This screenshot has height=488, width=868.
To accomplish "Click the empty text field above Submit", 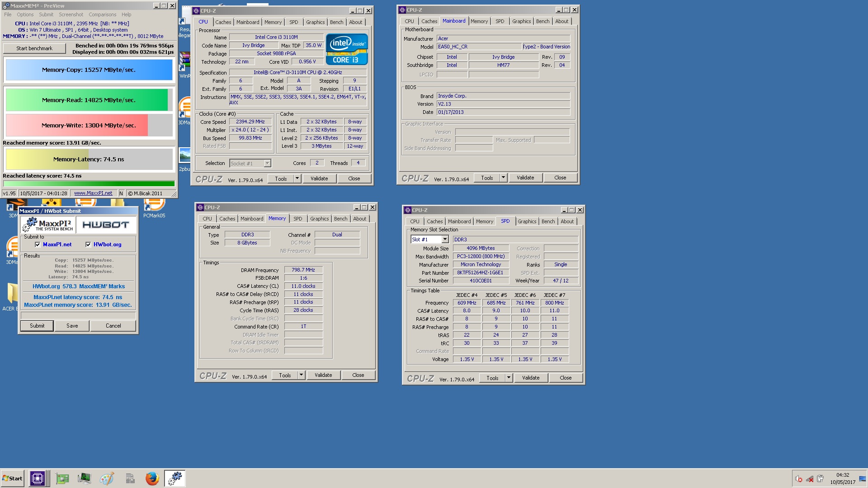I will [78, 315].
